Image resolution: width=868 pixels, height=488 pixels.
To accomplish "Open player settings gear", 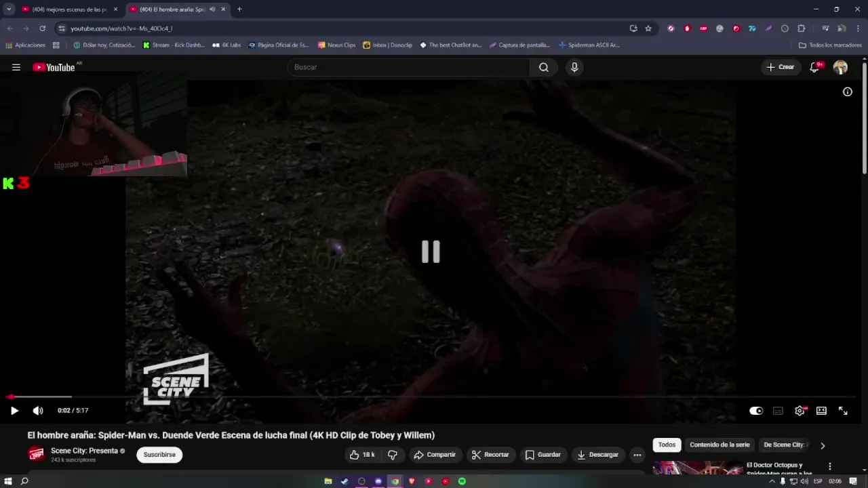I will (x=800, y=411).
